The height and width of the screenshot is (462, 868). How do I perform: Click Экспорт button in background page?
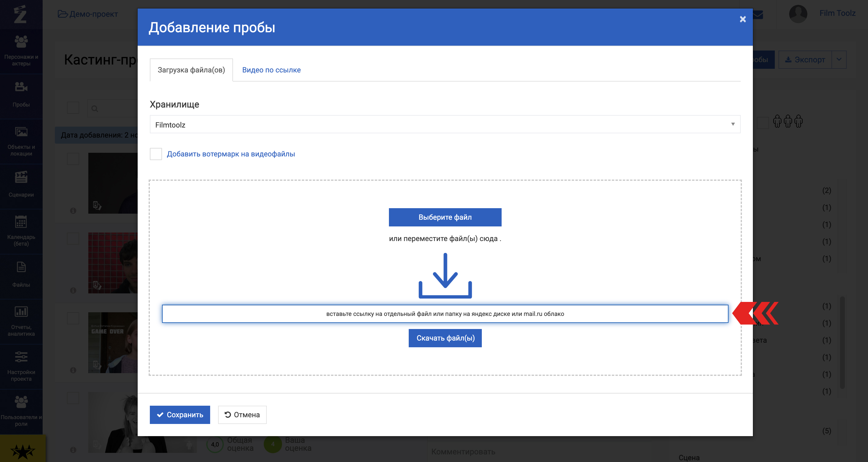(x=805, y=60)
